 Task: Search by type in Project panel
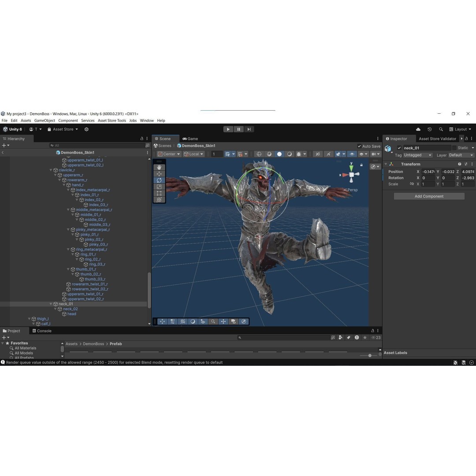pos(341,338)
